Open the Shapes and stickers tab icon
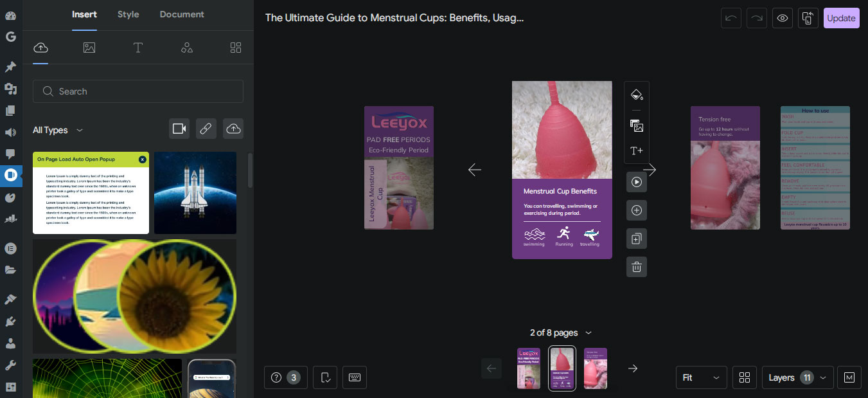The image size is (868, 398). click(187, 48)
